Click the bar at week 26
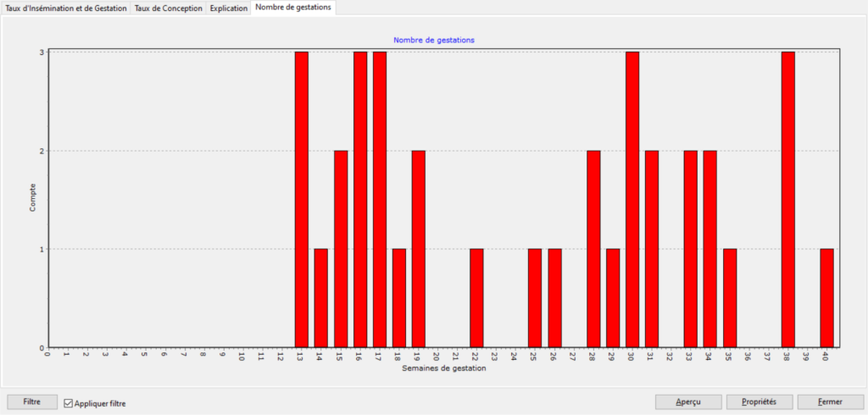 pyautogui.click(x=554, y=298)
